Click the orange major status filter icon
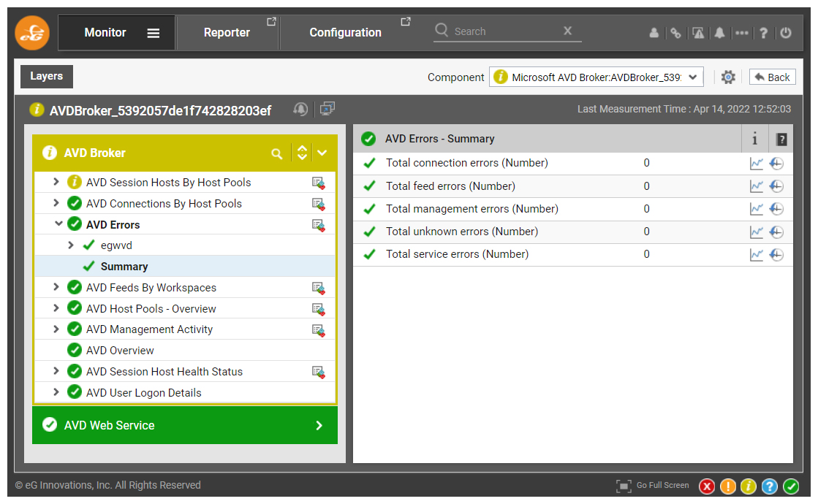The height and width of the screenshot is (504, 818). pyautogui.click(x=728, y=486)
